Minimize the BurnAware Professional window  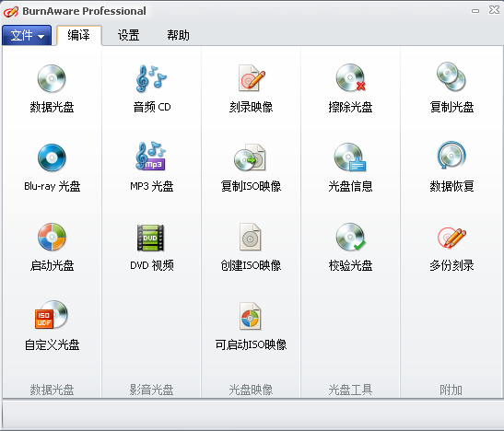475,11
